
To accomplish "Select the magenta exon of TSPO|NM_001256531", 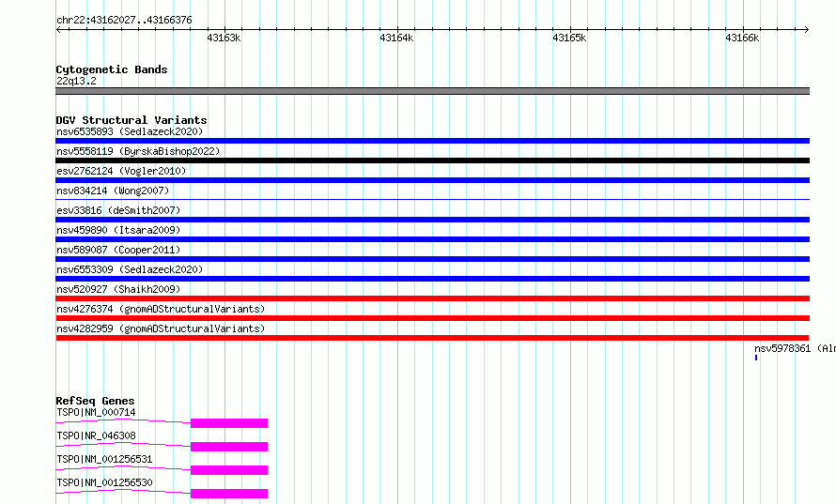I will (229, 470).
